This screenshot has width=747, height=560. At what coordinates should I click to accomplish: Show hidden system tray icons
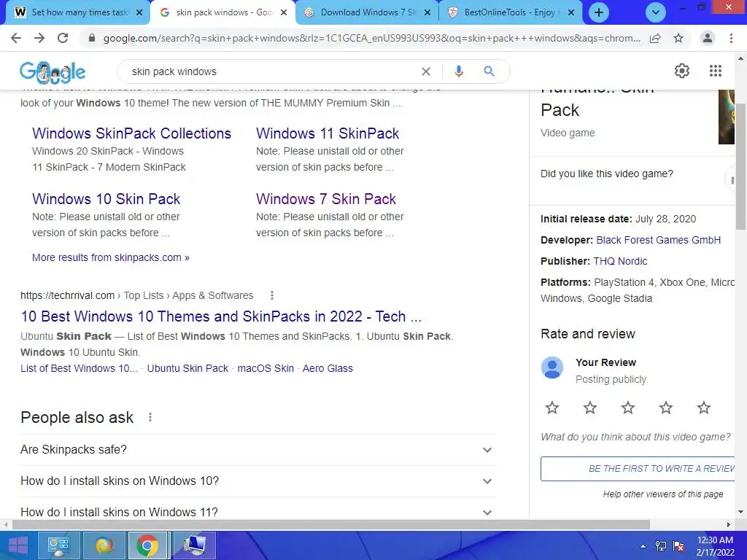[643, 546]
